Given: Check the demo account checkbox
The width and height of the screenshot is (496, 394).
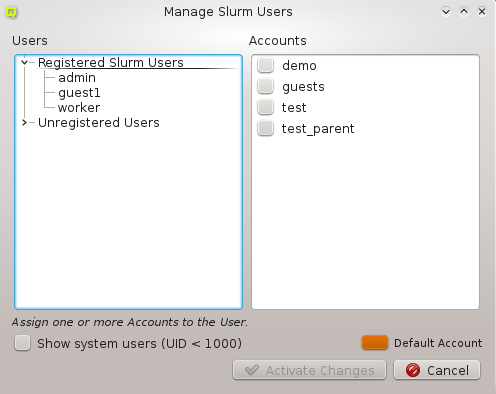Looking at the screenshot, I should pyautogui.click(x=265, y=65).
